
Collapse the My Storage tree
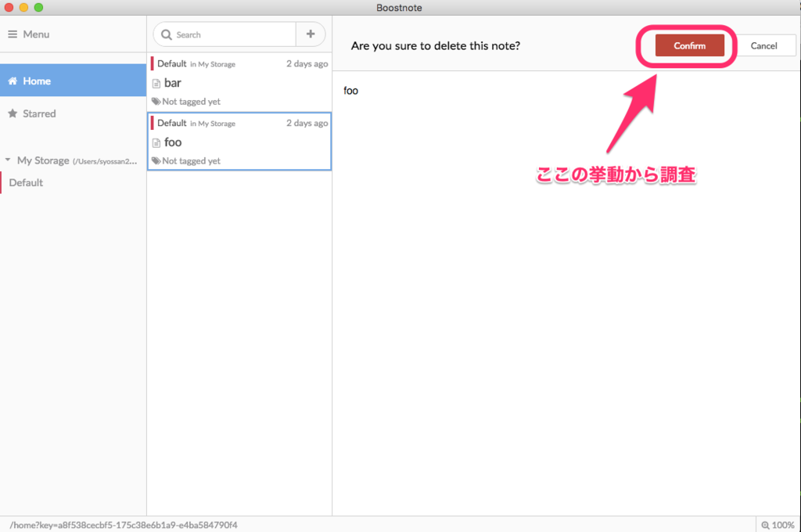pos(8,160)
